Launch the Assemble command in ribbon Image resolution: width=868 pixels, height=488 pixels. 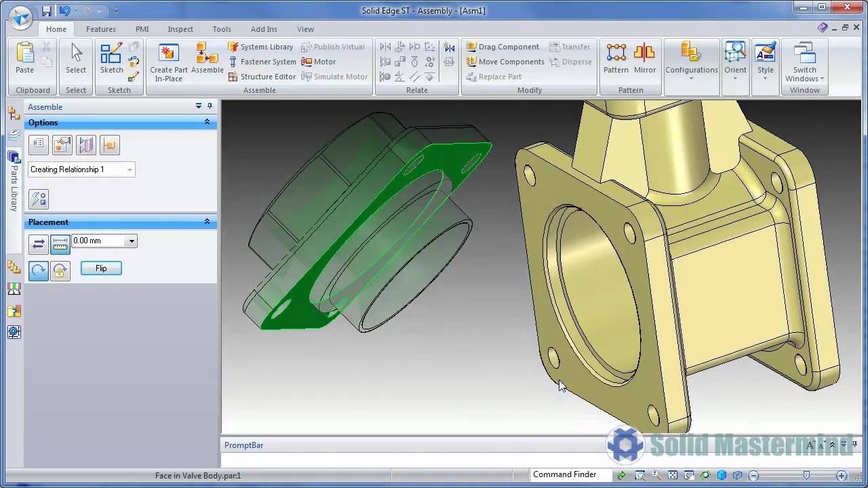tap(208, 58)
